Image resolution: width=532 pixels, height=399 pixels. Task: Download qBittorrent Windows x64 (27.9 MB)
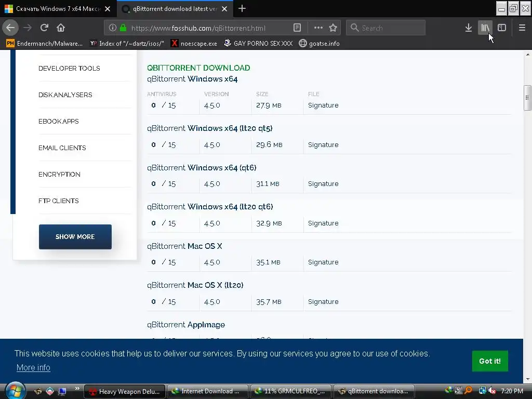[192, 79]
